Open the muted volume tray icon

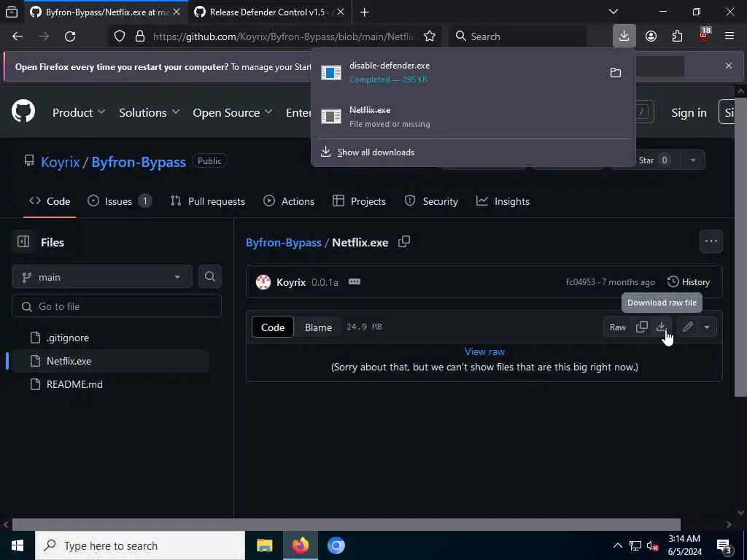coord(652,545)
